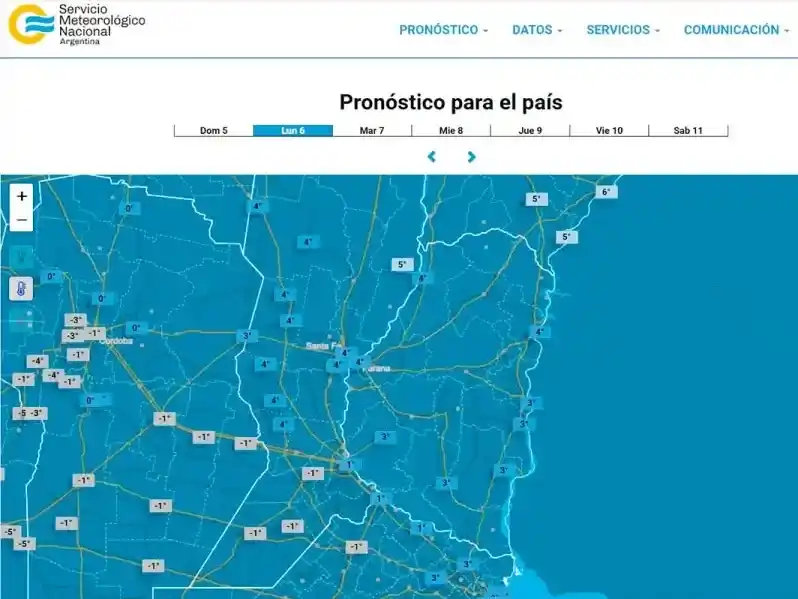Select the Vie 10 day tab
The width and height of the screenshot is (798, 599).
609,131
